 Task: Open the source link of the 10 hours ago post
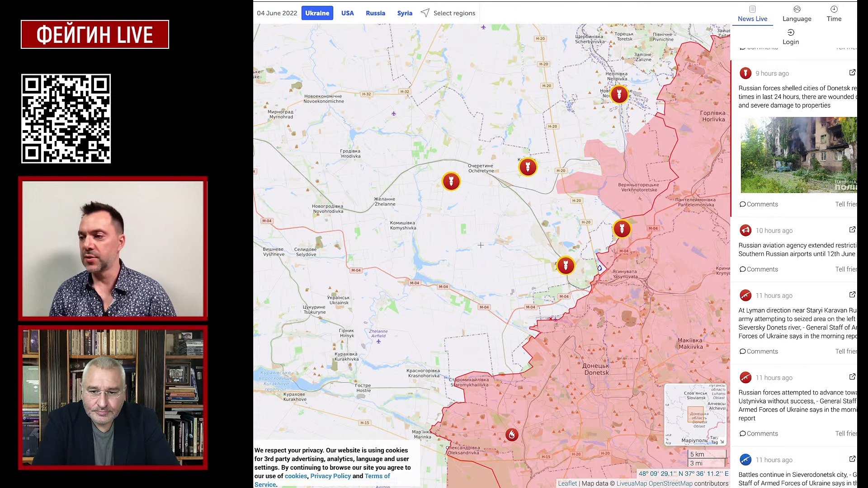pyautogui.click(x=852, y=230)
